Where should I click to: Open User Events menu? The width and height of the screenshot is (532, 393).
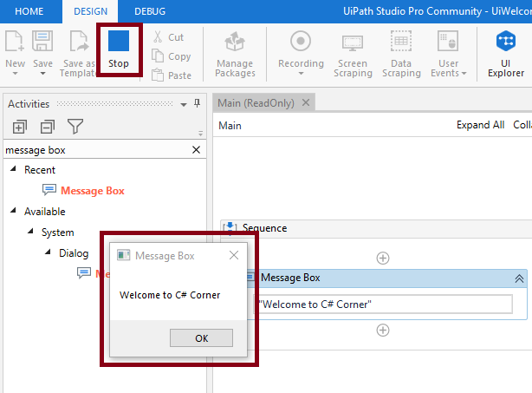(x=448, y=54)
